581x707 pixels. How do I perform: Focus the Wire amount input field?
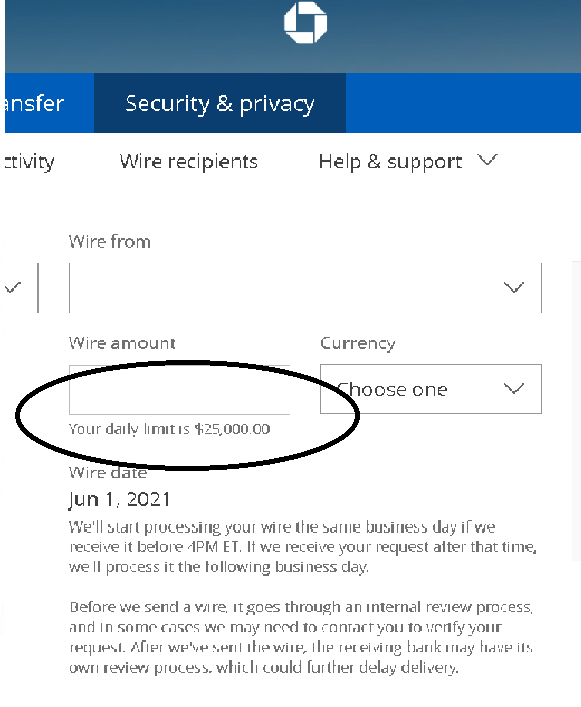(179, 390)
